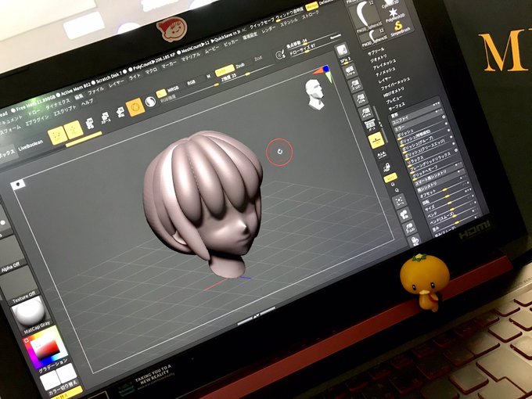Click the small yellow XYZ rotation button

click(x=390, y=178)
